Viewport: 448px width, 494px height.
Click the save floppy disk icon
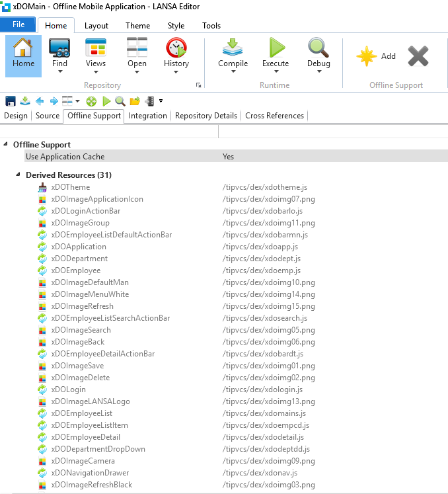pyautogui.click(x=11, y=101)
